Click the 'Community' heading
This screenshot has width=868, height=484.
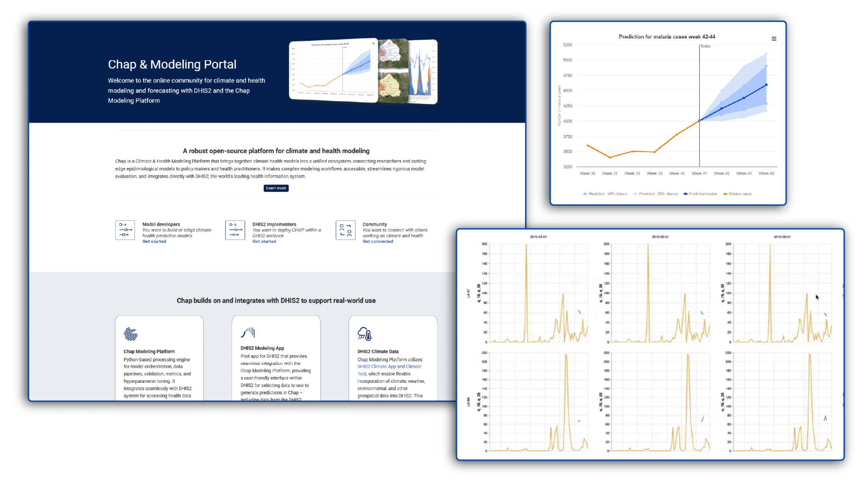pyautogui.click(x=375, y=224)
